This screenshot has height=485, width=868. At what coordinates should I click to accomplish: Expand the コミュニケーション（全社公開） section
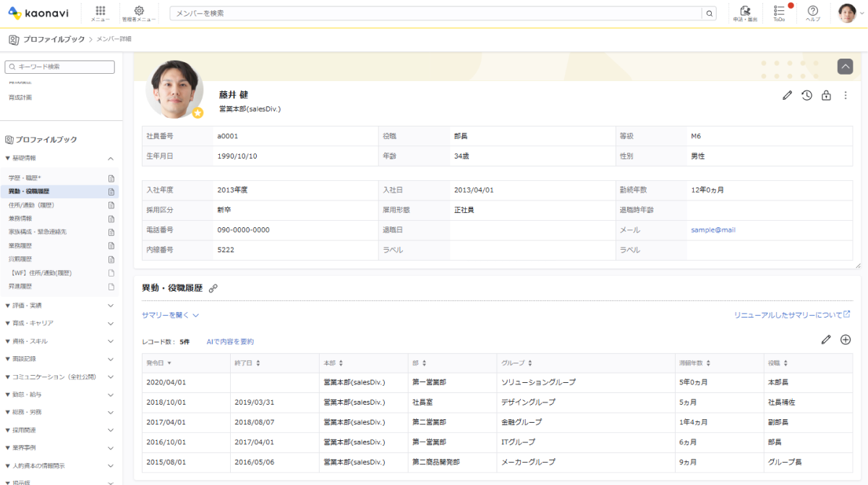111,376
